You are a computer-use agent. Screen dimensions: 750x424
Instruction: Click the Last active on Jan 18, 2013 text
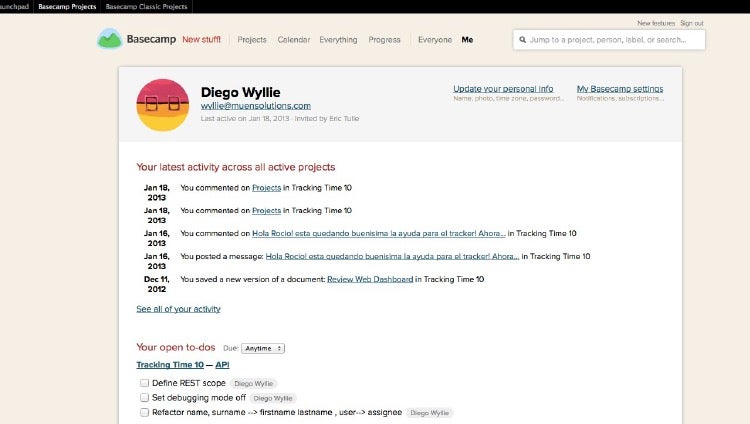pyautogui.click(x=245, y=118)
